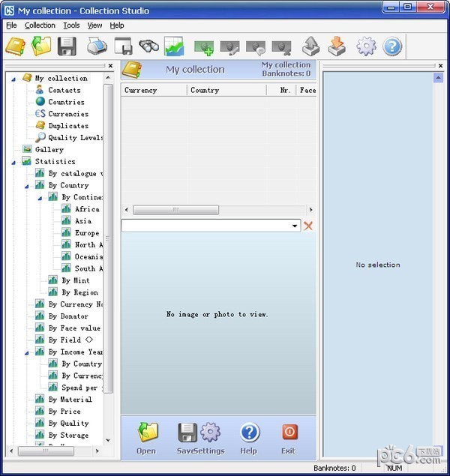This screenshot has width=450, height=476.
Task: Open the Tools menu
Action: (x=71, y=25)
